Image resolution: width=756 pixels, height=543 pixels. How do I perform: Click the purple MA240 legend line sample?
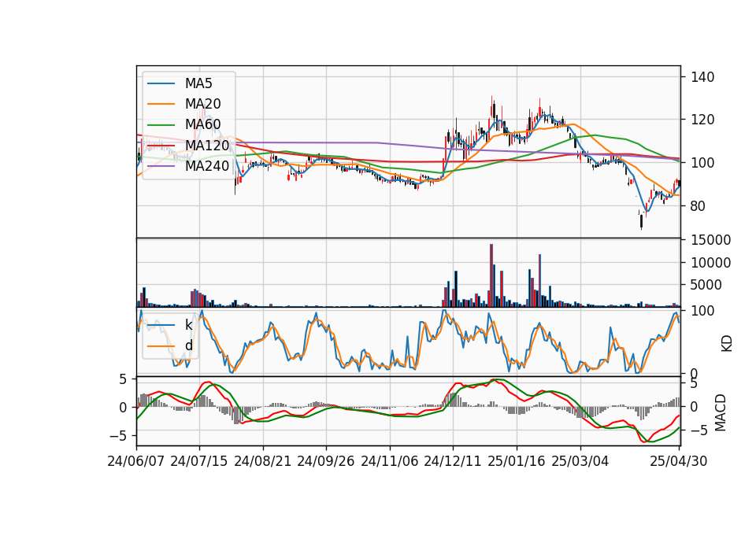pos(161,166)
